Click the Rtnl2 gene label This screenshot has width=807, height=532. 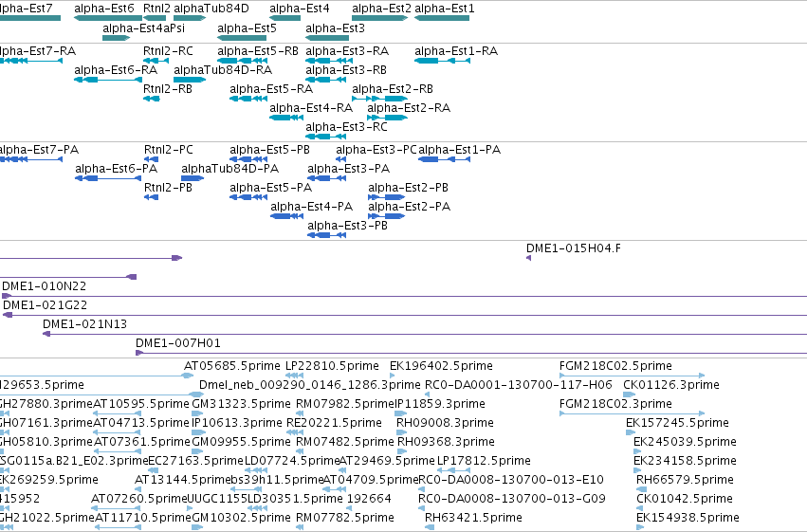(x=156, y=9)
